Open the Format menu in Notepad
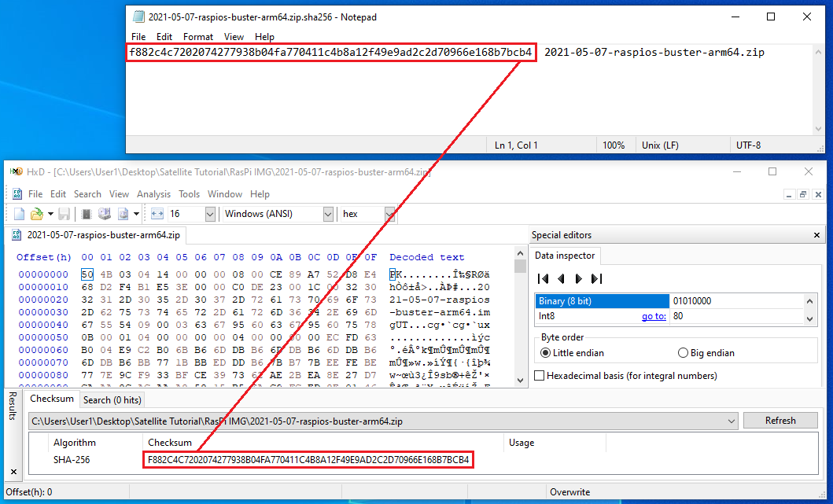 (198, 37)
